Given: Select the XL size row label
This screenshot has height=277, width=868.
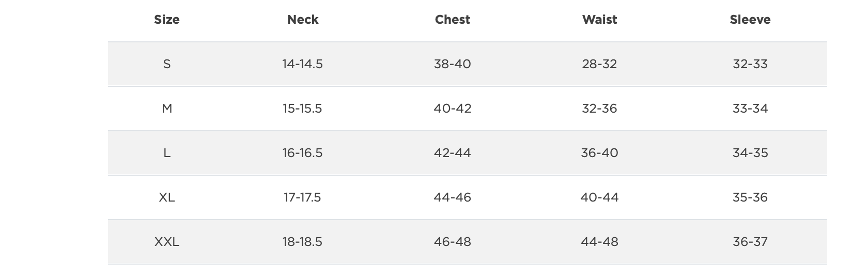Looking at the screenshot, I should (x=167, y=197).
